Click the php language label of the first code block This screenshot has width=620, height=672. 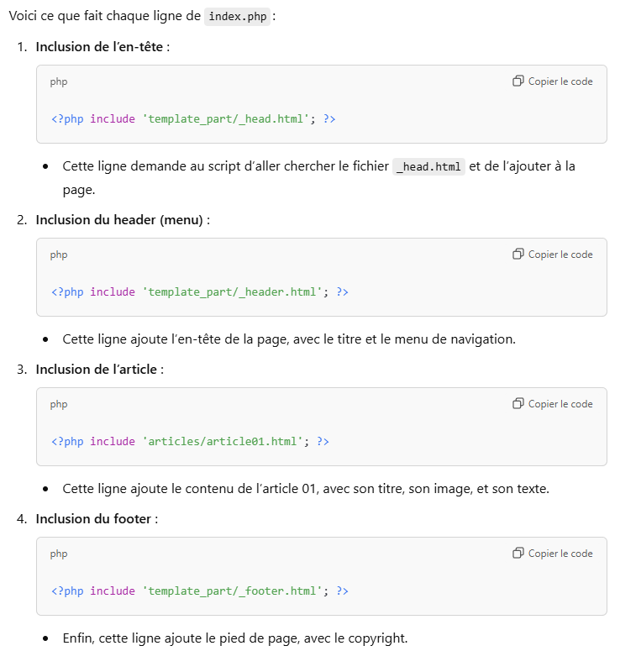click(x=59, y=81)
